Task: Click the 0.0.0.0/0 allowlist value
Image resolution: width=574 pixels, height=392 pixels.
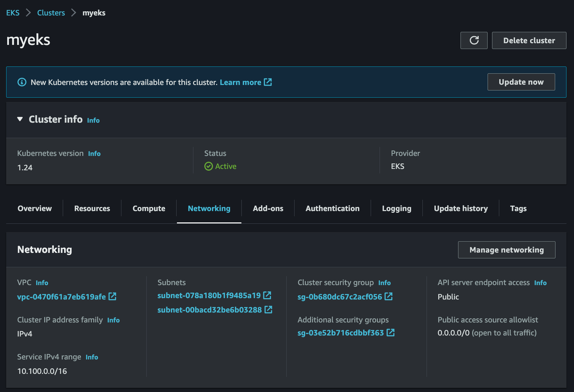Action: [453, 333]
